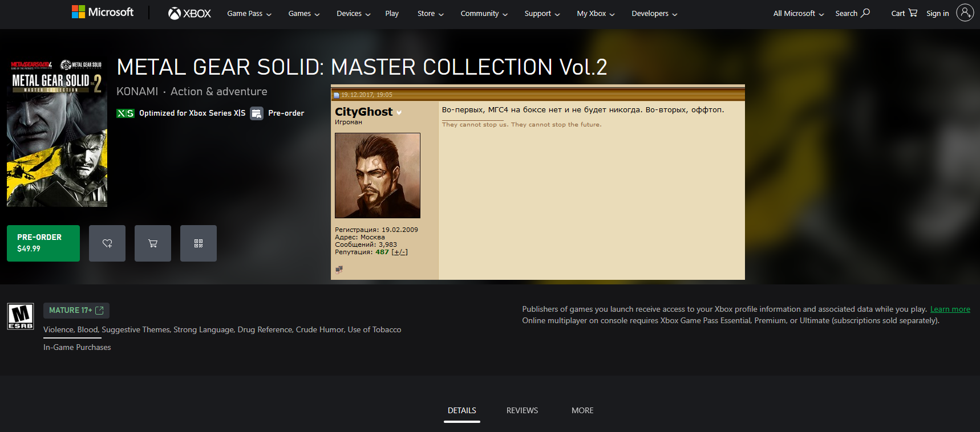Click the Sign in profile icon
This screenshot has width=980, height=432.
point(965,13)
